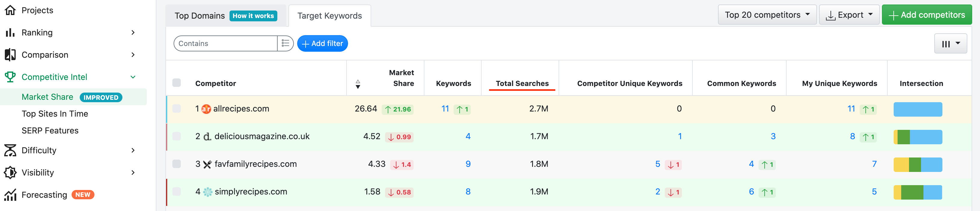Click the allrecipes.com intersection bar
Image resolution: width=980 pixels, height=211 pixels.
pyautogui.click(x=918, y=109)
